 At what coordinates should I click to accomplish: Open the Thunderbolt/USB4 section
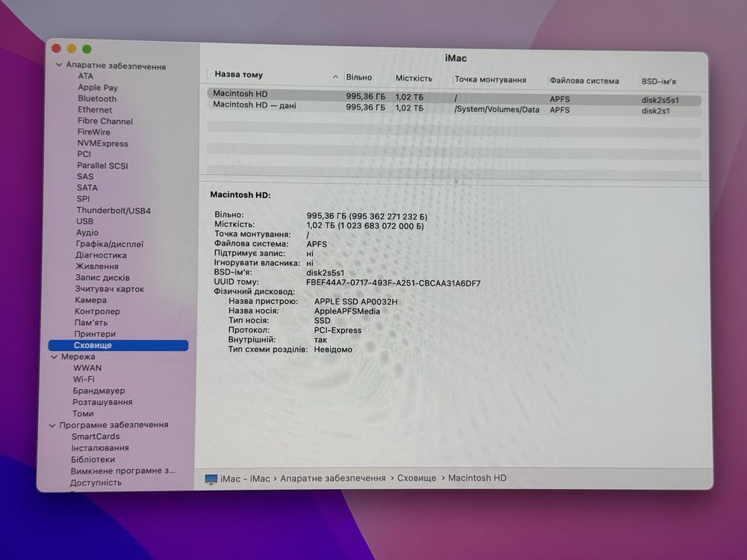114,211
